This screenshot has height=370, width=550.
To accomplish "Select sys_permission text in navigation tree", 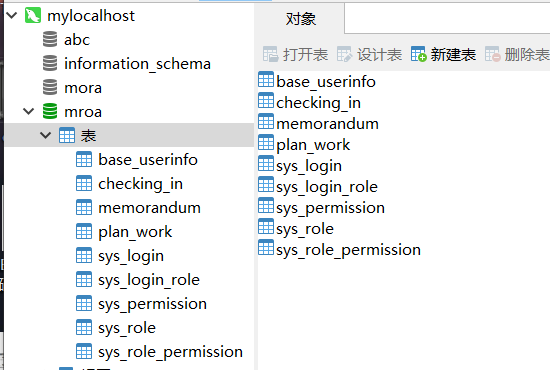I will pos(153,304).
